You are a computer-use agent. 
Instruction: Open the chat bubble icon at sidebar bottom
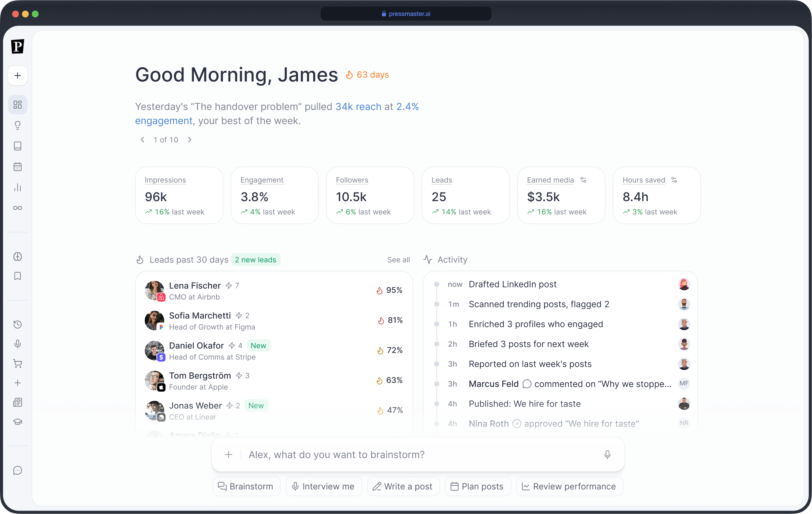tap(18, 470)
